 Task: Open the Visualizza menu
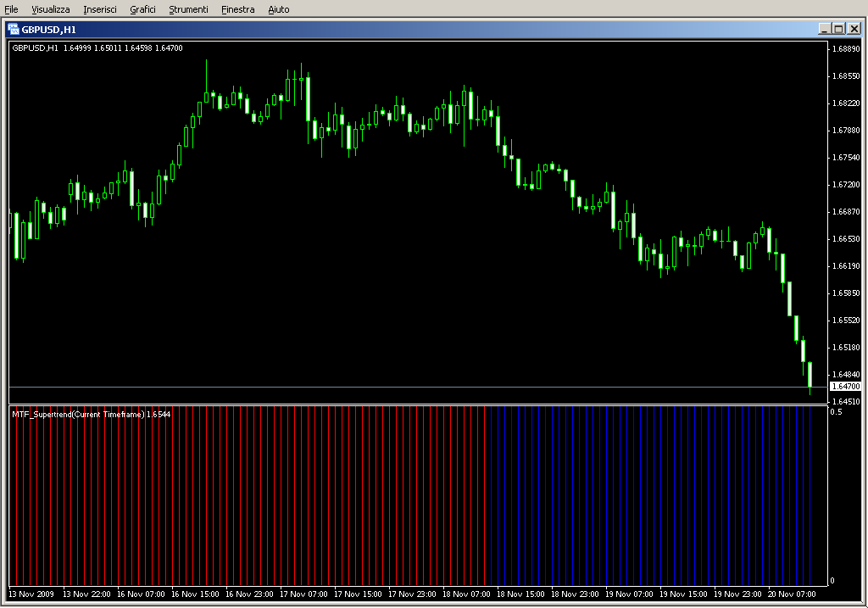click(x=50, y=9)
